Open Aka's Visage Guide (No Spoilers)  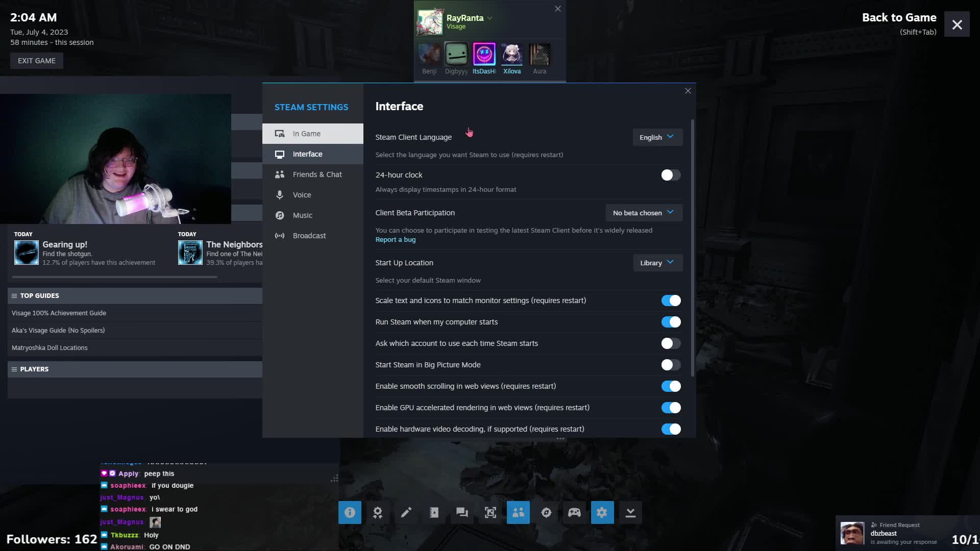tap(58, 331)
